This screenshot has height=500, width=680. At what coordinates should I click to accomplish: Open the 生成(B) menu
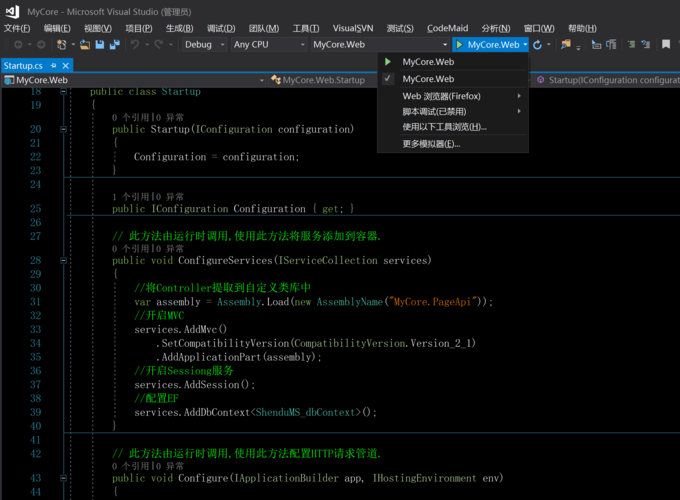[179, 29]
